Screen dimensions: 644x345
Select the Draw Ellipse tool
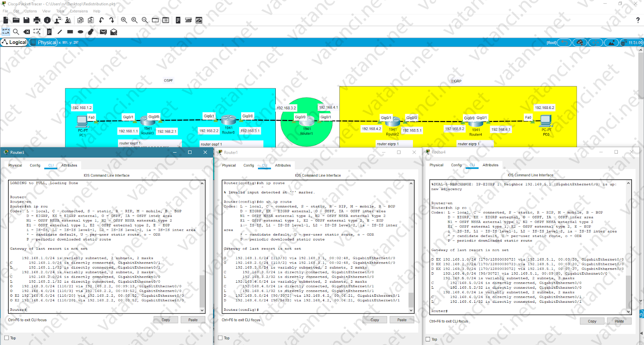tap(80, 32)
